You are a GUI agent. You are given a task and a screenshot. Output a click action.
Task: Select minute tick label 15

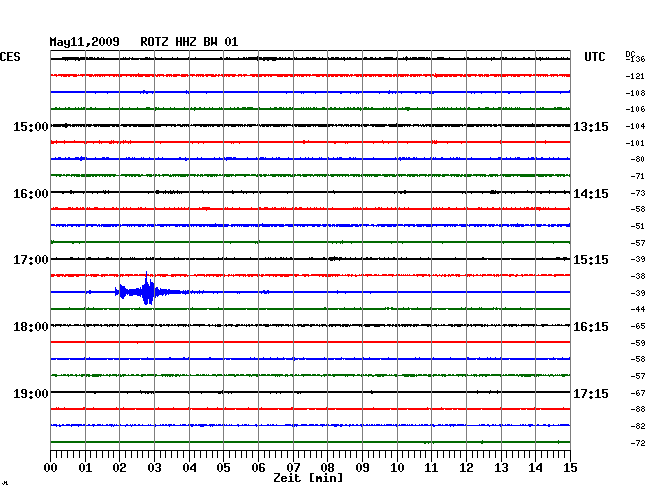click(570, 468)
